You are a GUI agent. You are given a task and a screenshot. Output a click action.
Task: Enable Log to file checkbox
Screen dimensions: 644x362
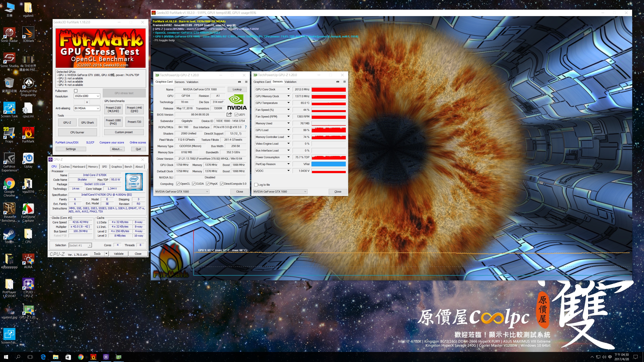point(256,185)
